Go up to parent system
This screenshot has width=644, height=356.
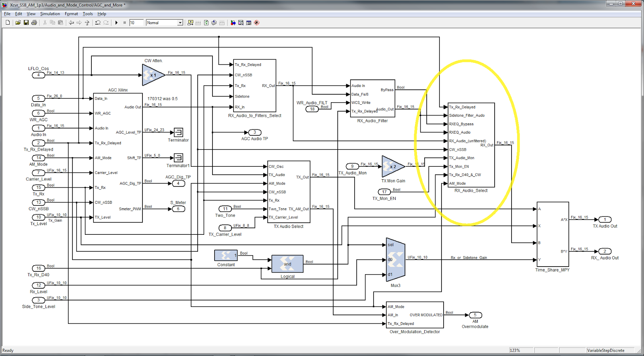point(87,23)
